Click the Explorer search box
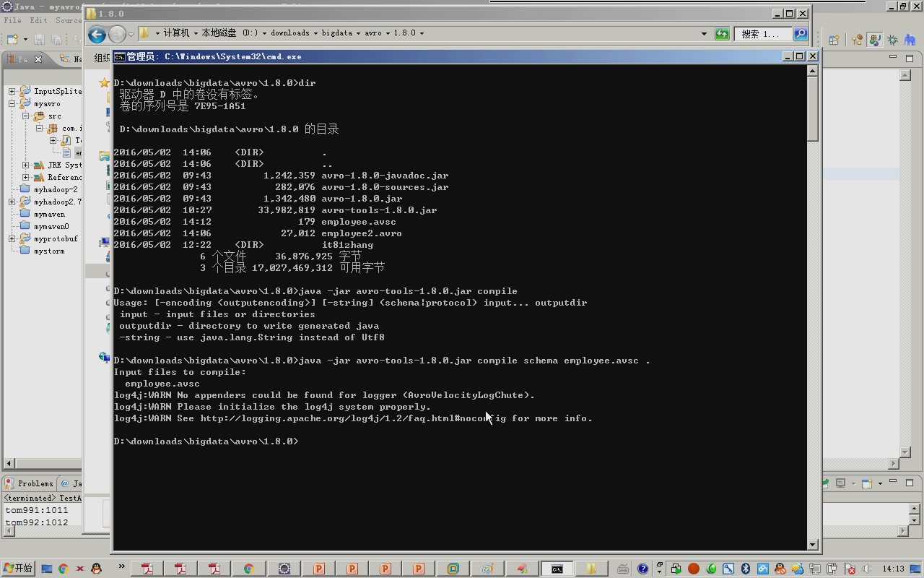The image size is (924, 578). (x=764, y=34)
